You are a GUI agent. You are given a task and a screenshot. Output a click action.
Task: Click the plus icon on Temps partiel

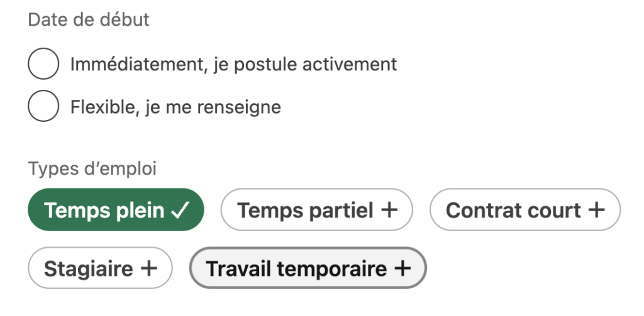pyautogui.click(x=390, y=210)
